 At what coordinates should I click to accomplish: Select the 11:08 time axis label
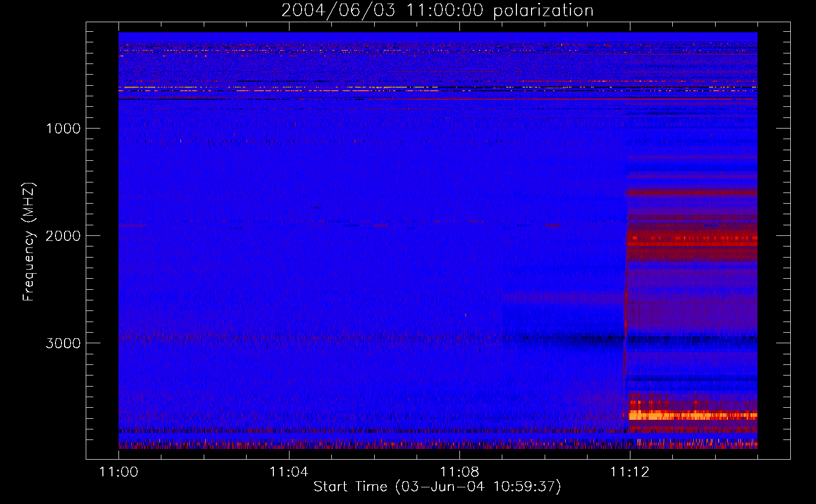[459, 472]
